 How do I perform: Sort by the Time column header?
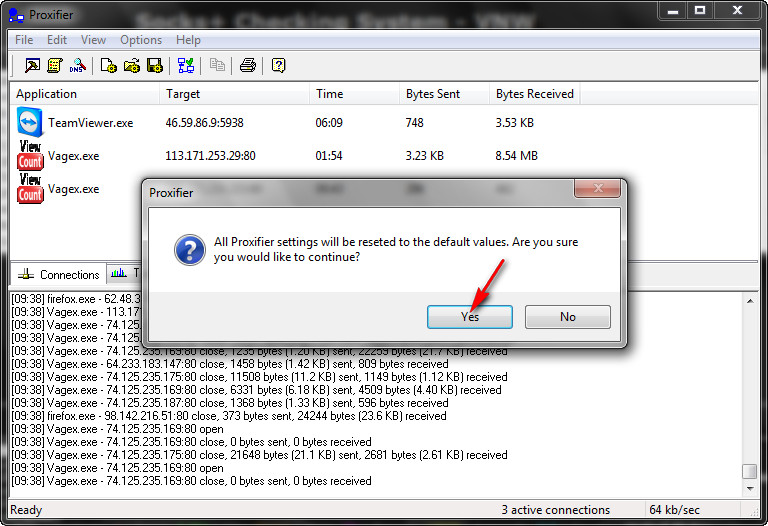tap(355, 94)
